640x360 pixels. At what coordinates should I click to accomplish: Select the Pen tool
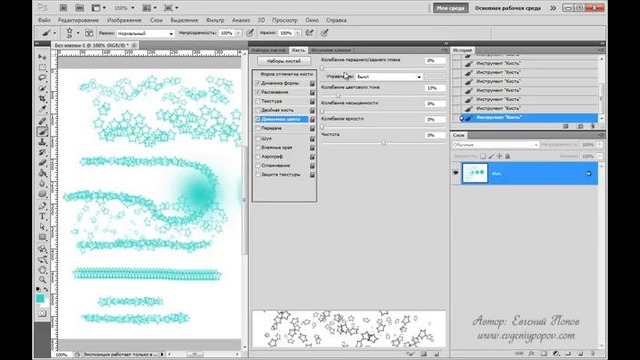(42, 206)
